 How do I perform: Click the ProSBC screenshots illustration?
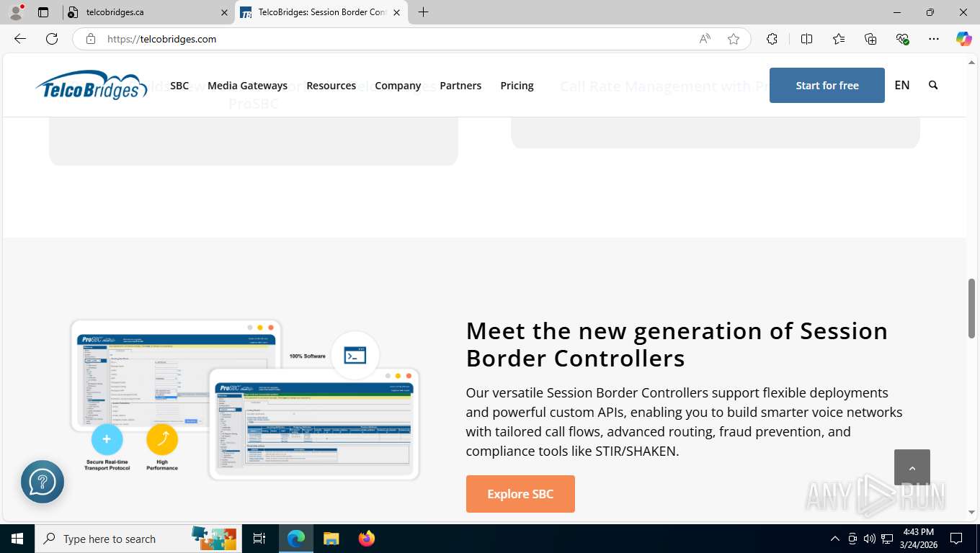pyautogui.click(x=245, y=400)
